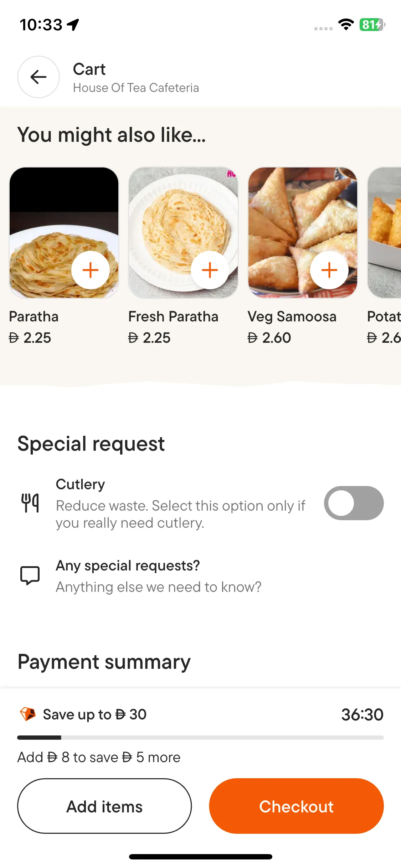
Task: Select the partially visible Potato item card
Action: pos(385,232)
